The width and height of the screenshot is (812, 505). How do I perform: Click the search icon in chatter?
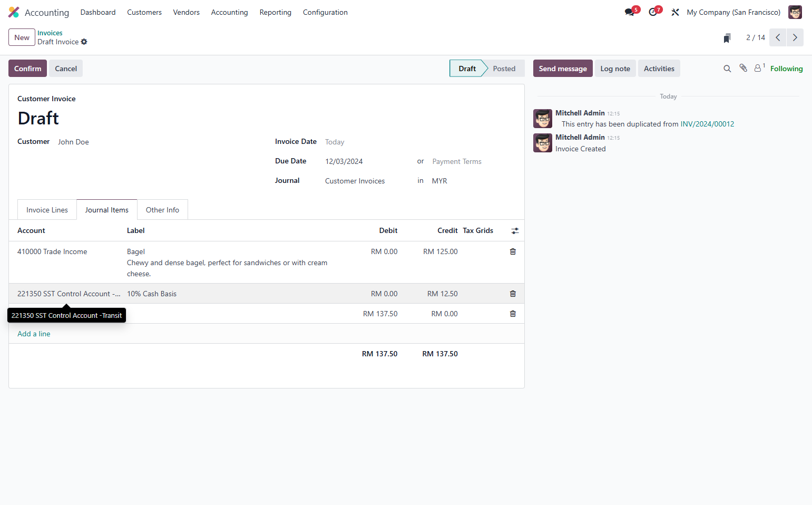click(x=727, y=69)
